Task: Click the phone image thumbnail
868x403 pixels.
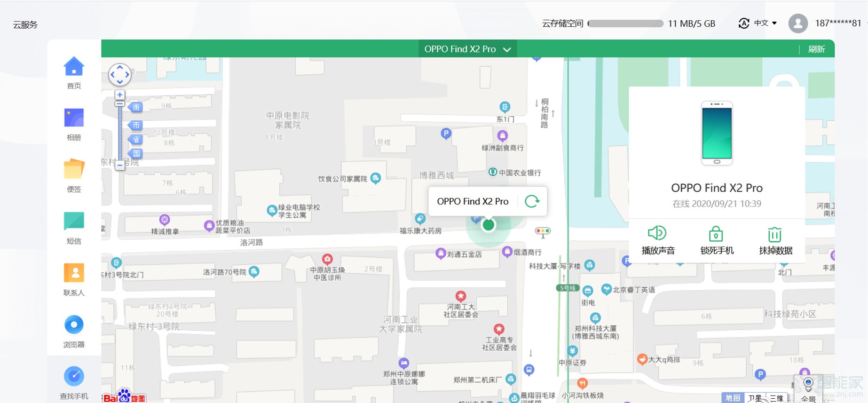Action: [x=717, y=133]
